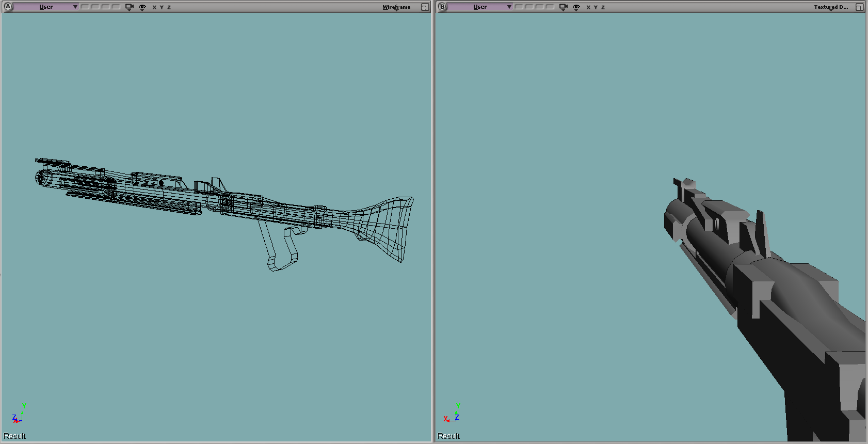868x444 pixels.
Task: Toggle Y axis view in viewport A
Action: [162, 7]
